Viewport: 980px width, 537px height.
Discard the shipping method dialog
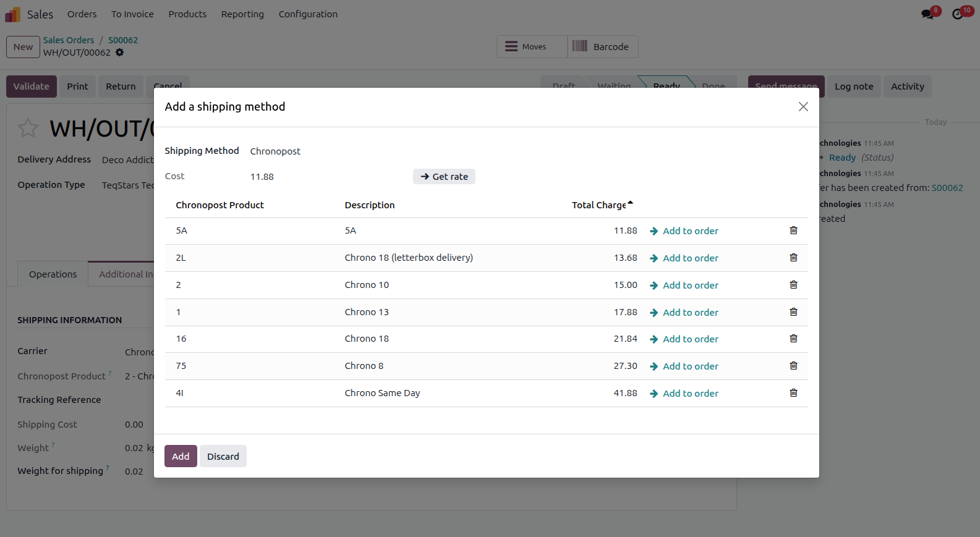[x=223, y=456]
